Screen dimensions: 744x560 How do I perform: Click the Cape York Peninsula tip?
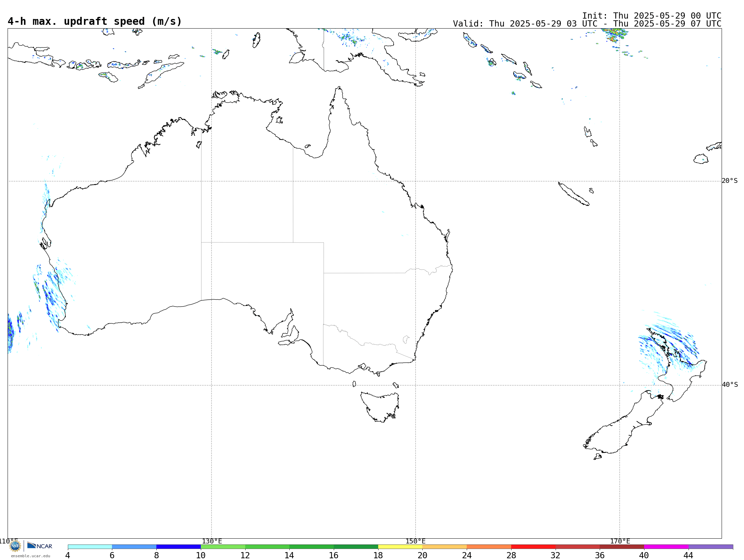(339, 89)
